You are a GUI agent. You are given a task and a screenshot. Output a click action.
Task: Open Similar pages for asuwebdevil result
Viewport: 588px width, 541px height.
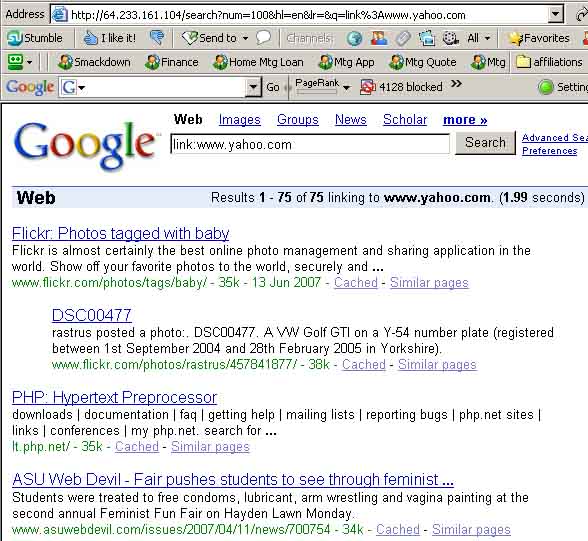(x=471, y=529)
